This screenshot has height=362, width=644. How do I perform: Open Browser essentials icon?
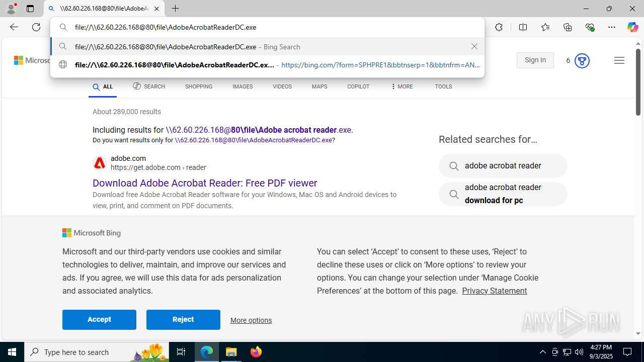click(x=590, y=27)
